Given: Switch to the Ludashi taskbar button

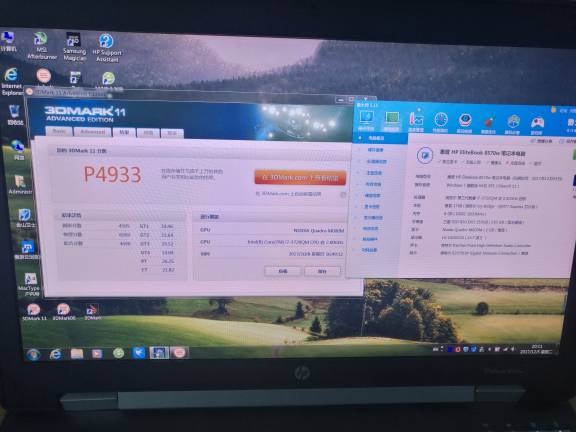Looking at the screenshot, I should 159,353.
